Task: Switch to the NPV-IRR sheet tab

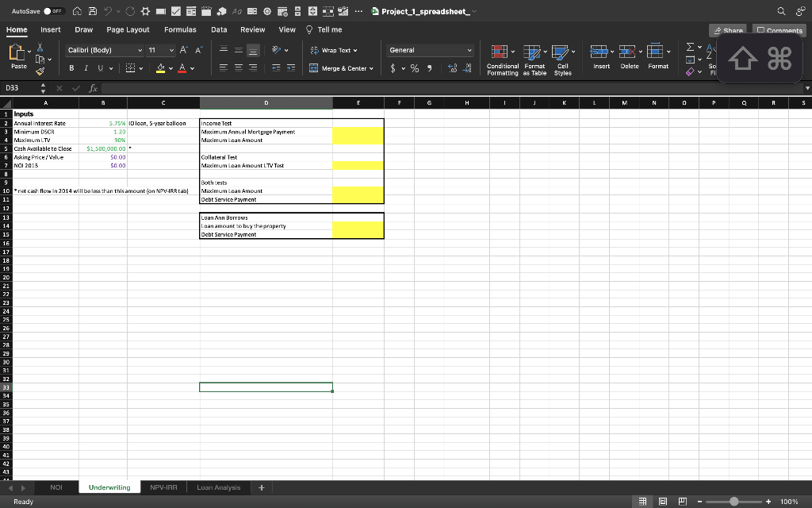Action: pyautogui.click(x=163, y=487)
